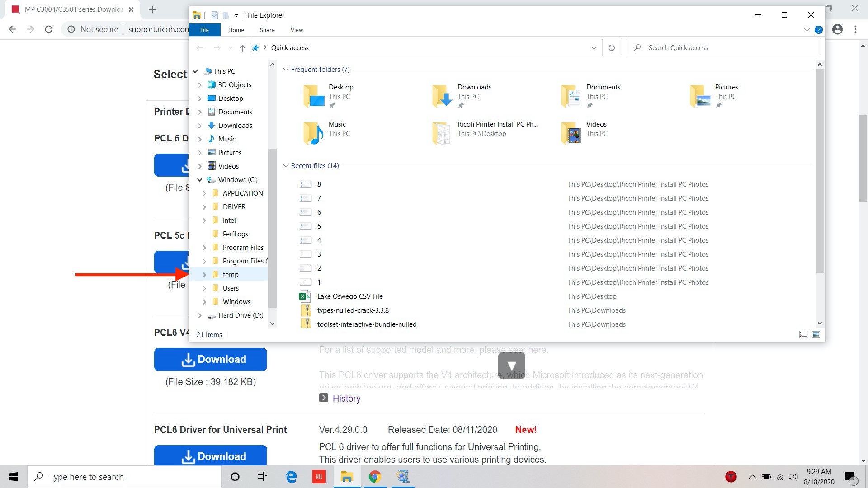Click Chrome back arrow
Image resolution: width=868 pixels, height=488 pixels.
(x=13, y=29)
